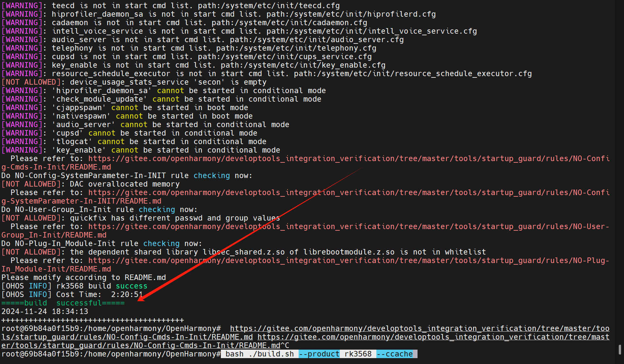Click the 'tlogcat' cannot be started warning
The width and height of the screenshot is (624, 364).
[134, 142]
